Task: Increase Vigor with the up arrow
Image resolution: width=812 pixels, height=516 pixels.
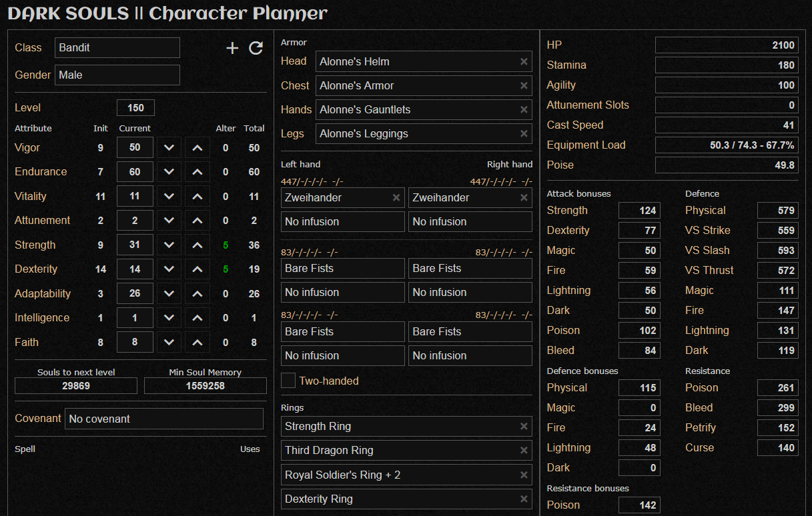Action: (197, 148)
